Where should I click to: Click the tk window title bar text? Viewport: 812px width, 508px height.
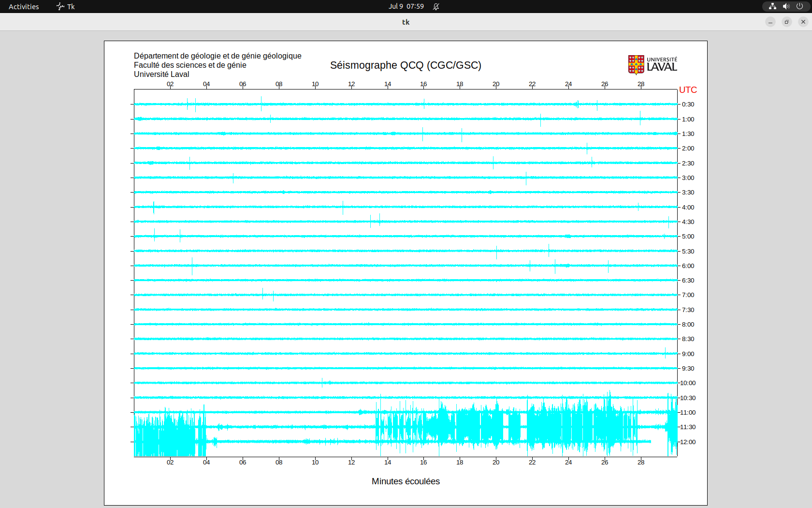406,22
